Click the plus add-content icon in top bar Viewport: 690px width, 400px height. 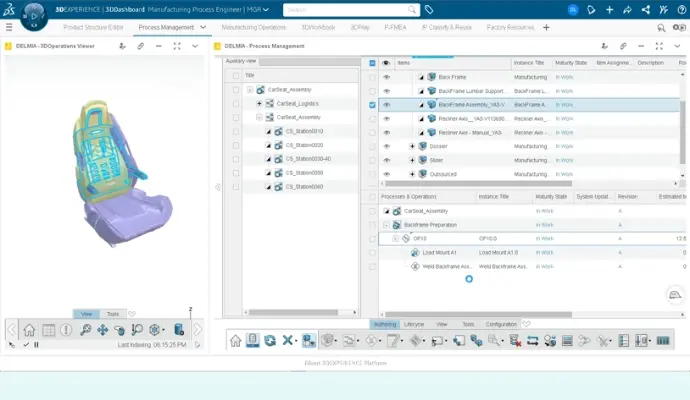tap(609, 9)
